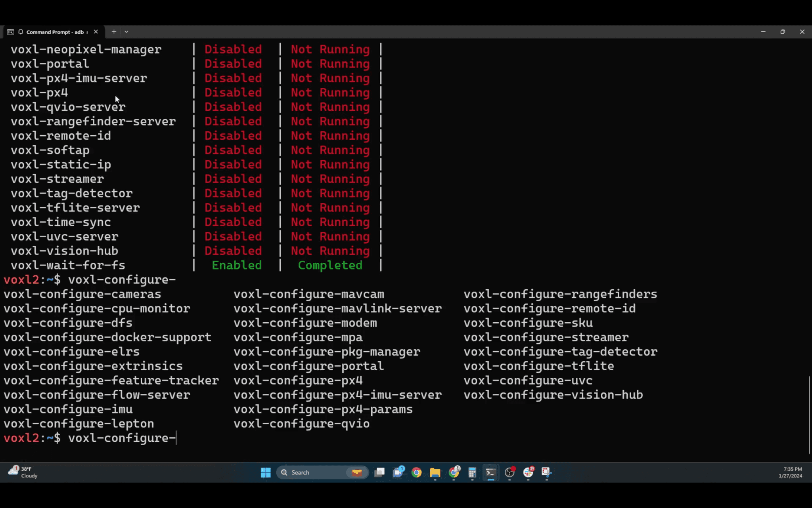Open the new tab profile dropdown chevron
The image size is (812, 508).
126,32
